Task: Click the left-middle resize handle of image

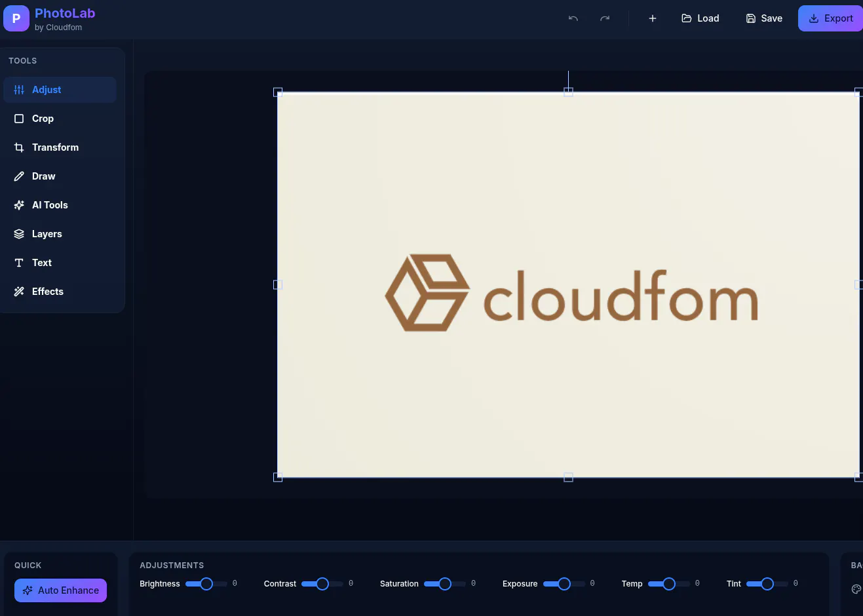Action: click(278, 285)
